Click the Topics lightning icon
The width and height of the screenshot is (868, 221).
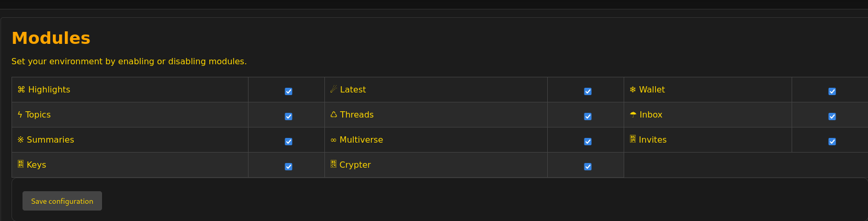tap(20, 115)
